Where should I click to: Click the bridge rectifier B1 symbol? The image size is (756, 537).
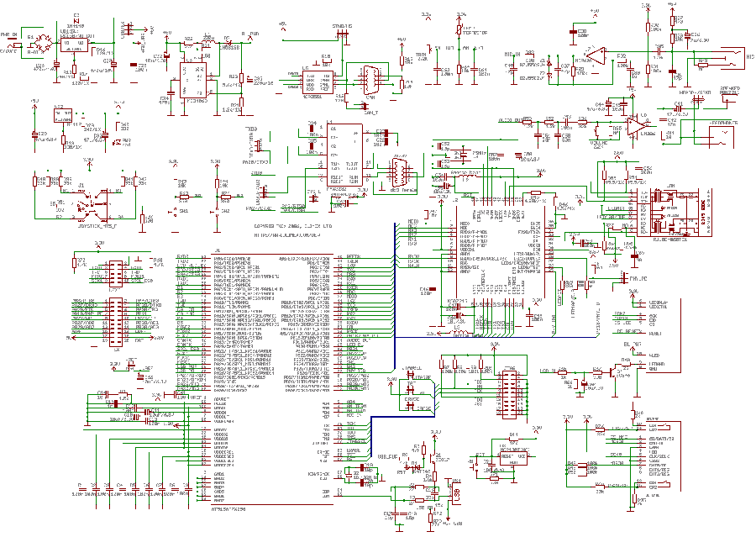coord(42,44)
